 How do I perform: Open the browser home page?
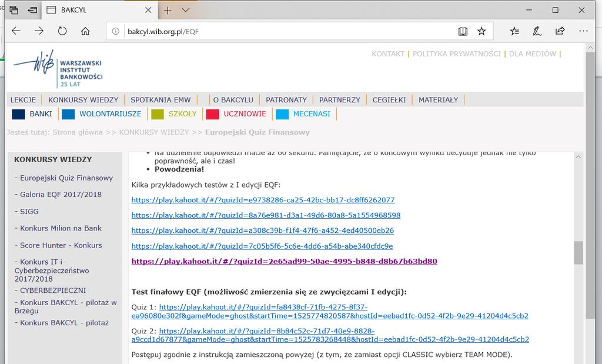point(85,31)
